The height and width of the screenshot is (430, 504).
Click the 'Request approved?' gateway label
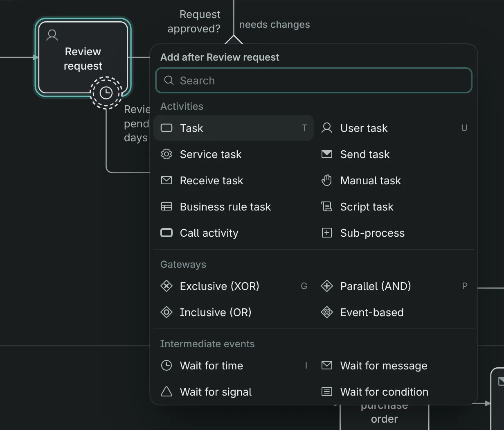point(194,22)
